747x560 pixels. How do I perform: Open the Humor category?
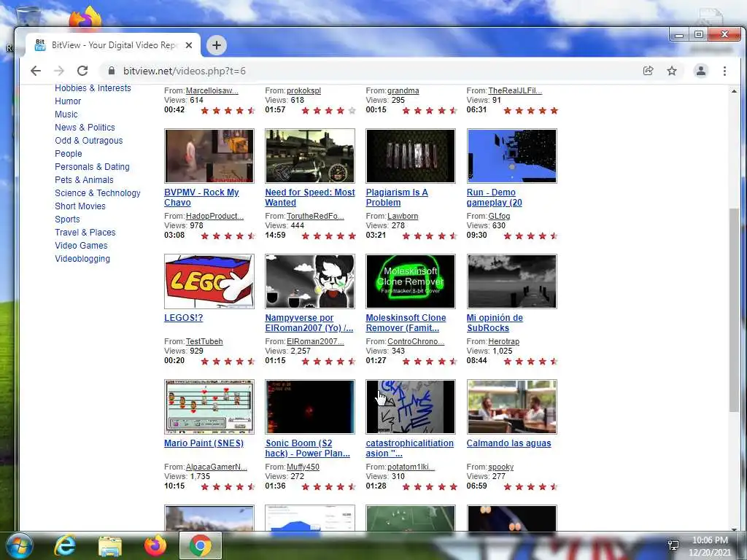[68, 101]
